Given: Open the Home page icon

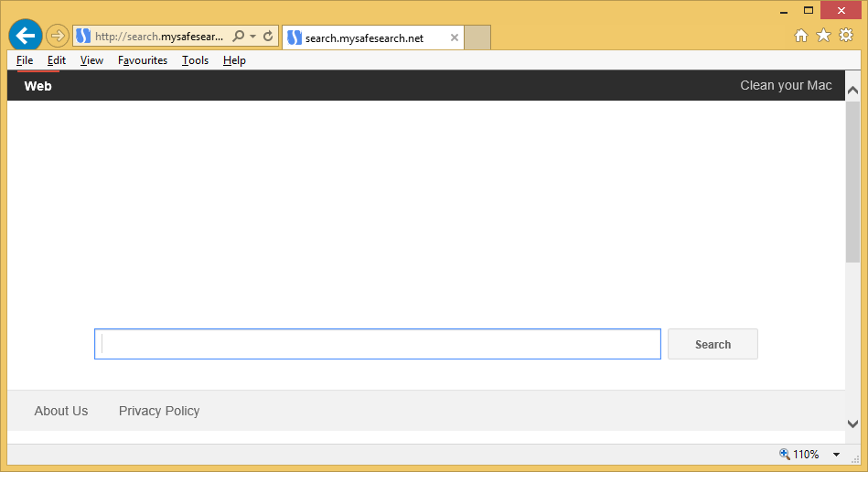Looking at the screenshot, I should [801, 36].
